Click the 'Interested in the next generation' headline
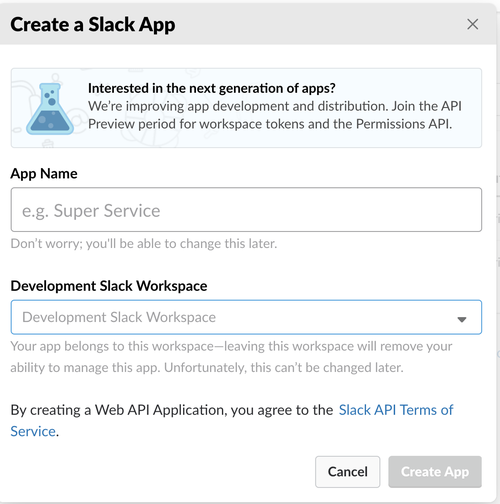 pos(211,88)
